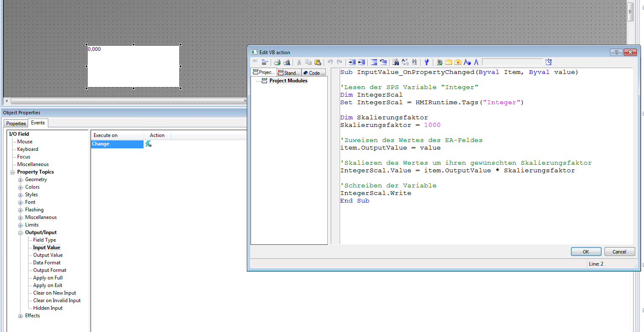
Task: Click the toolbar text input field
Action: pos(512,62)
